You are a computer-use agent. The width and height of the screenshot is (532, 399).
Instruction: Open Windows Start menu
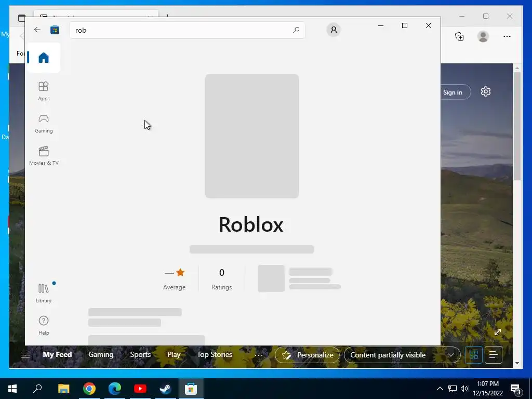pos(12,389)
